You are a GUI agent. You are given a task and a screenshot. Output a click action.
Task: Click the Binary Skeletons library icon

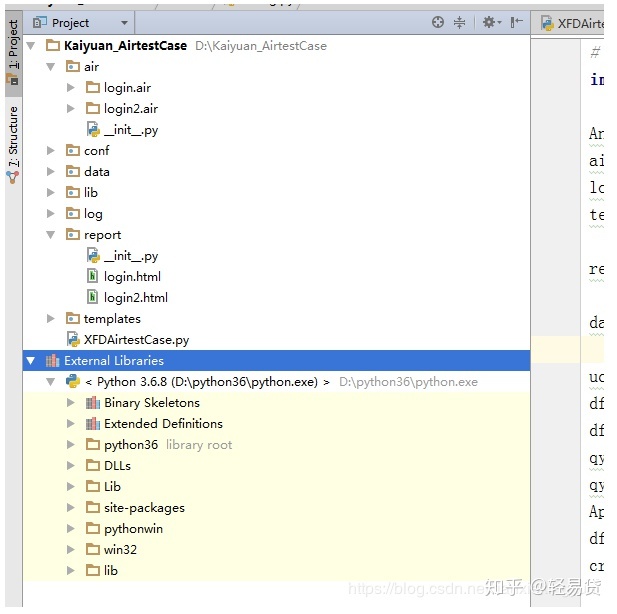(93, 403)
